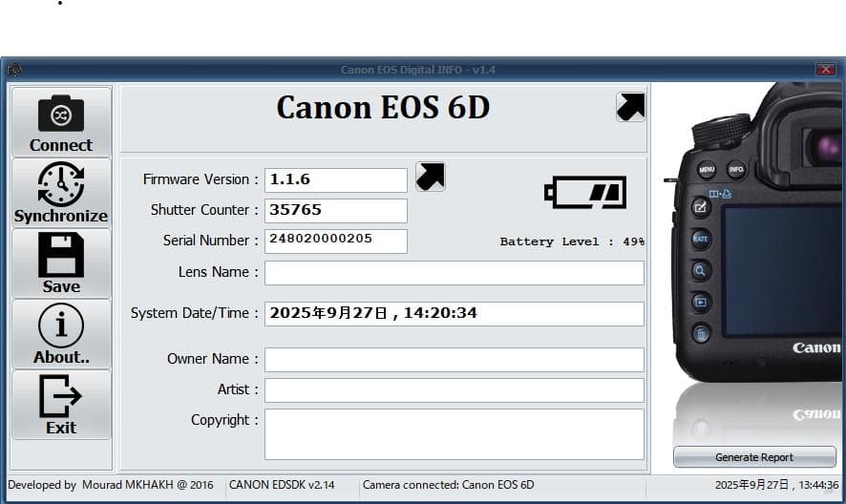Generate Report button click
Viewport: 846px width, 504px height.
[x=754, y=457]
